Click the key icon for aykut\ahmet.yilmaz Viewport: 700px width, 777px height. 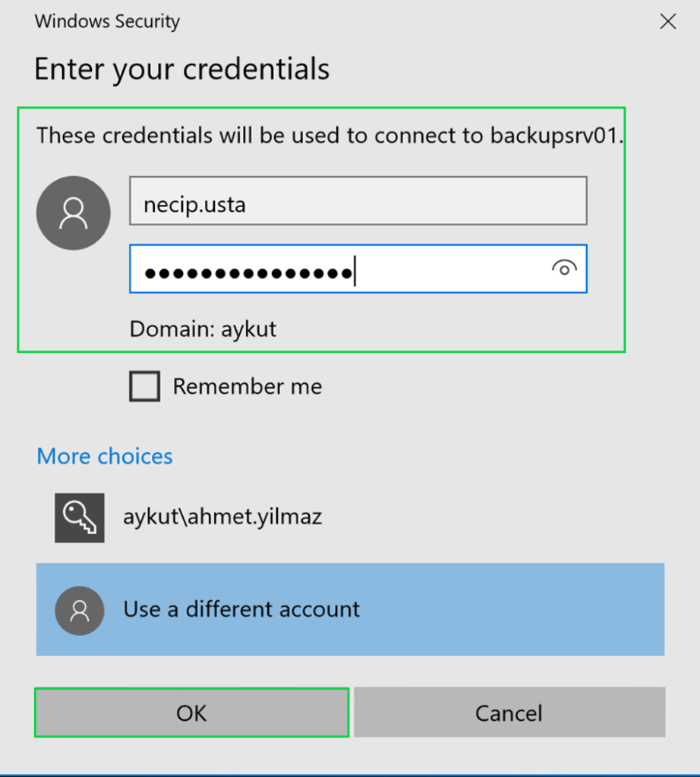point(79,517)
